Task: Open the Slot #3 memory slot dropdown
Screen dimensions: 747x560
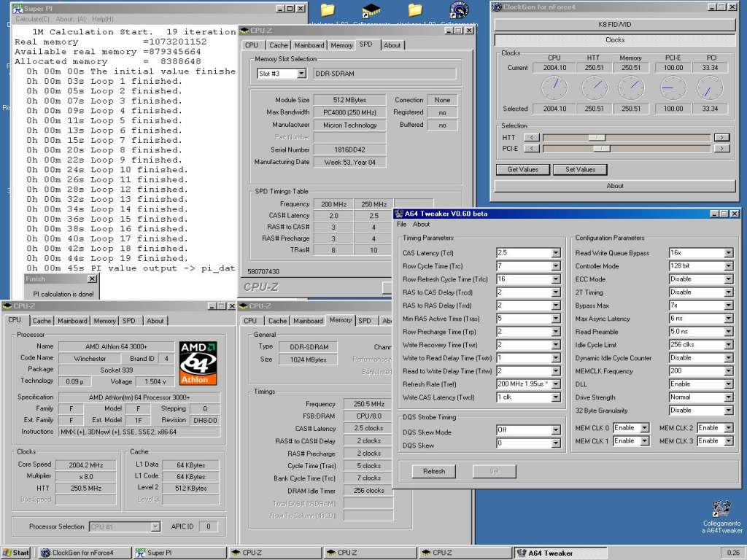Action: coord(301,74)
